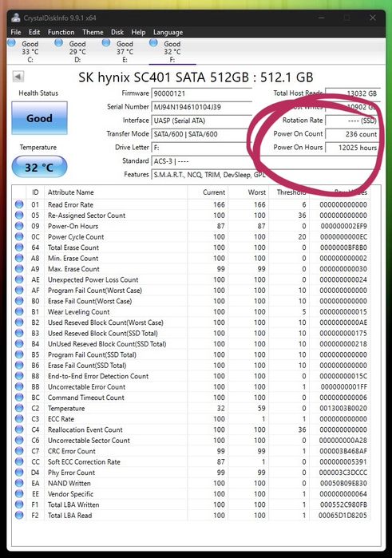
Task: Minimize the CrystalDiskInfo window
Action: point(322,18)
